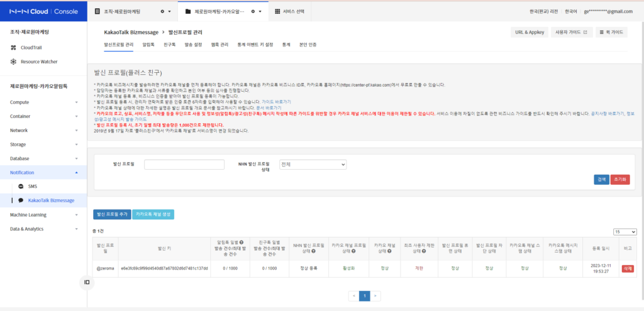Screen dimensions: 644x311
Task: Go to next page with the right arrow
Action: tap(375, 296)
